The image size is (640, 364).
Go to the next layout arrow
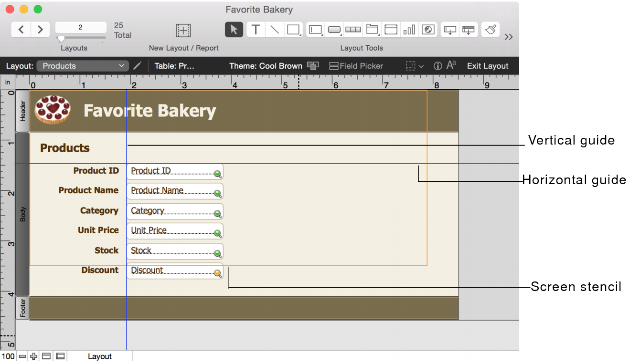pyautogui.click(x=41, y=30)
